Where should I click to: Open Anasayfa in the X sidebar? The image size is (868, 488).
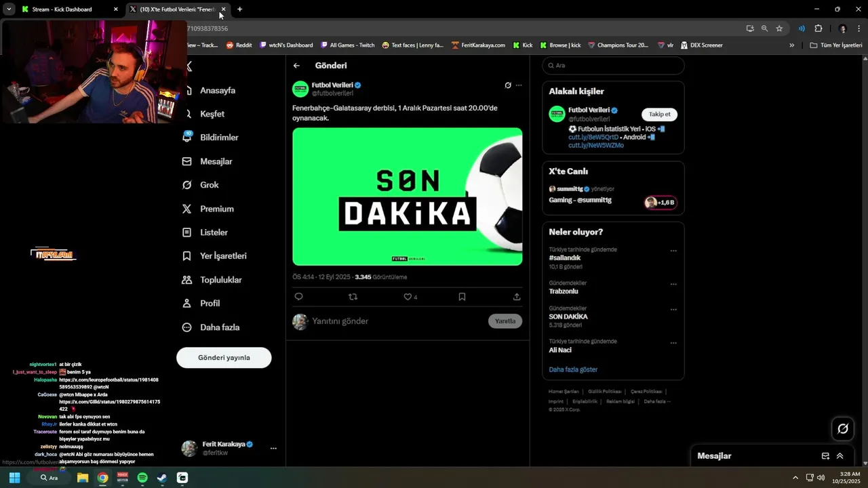(217, 90)
